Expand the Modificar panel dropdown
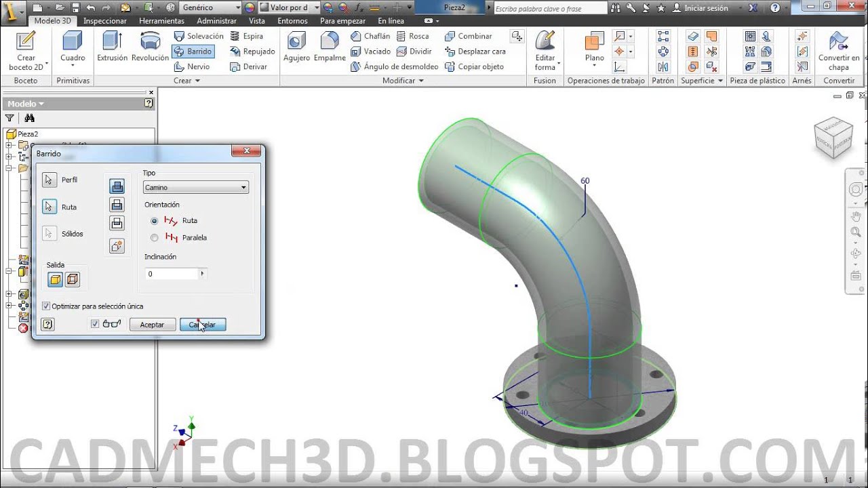The width and height of the screenshot is (868, 488). [403, 81]
